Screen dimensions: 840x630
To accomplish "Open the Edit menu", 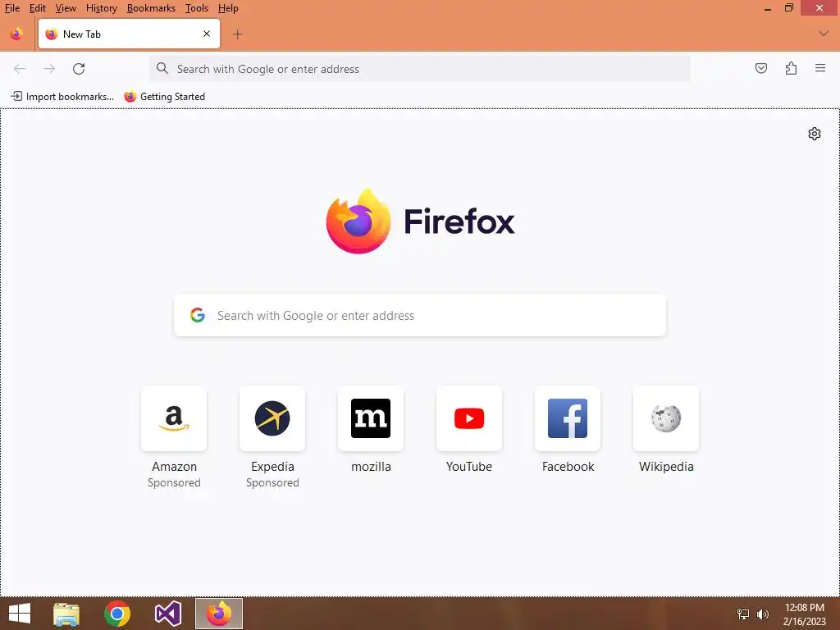I will (x=38, y=8).
